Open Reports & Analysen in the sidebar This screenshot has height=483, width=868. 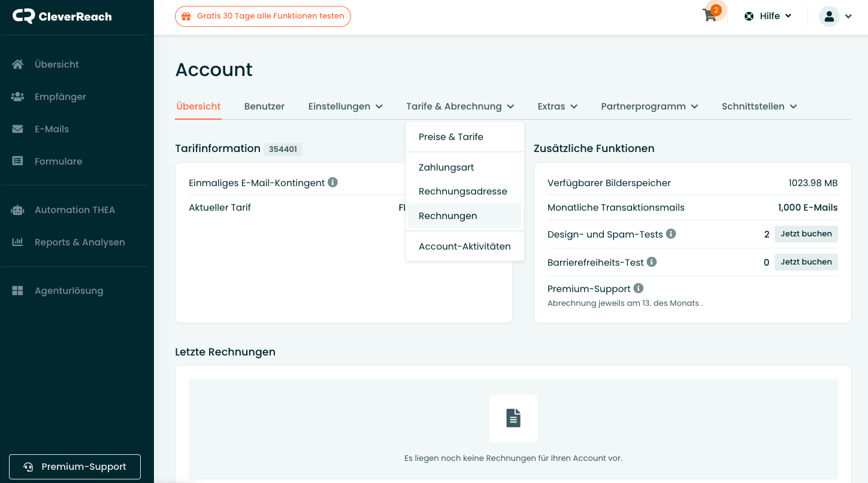80,242
